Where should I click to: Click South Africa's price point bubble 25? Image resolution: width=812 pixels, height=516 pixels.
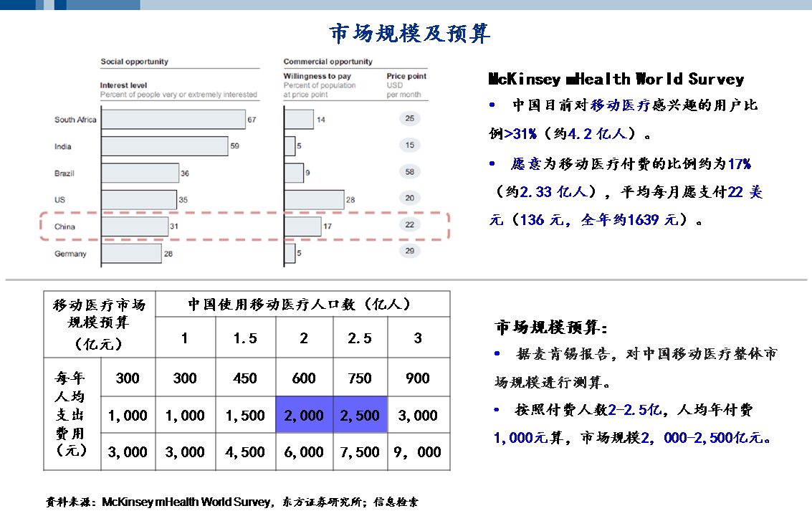click(410, 118)
